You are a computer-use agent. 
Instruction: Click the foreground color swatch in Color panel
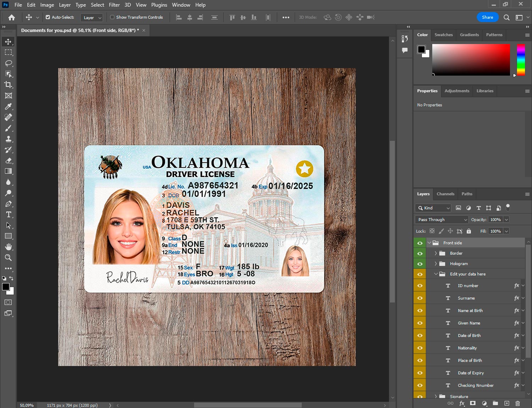click(x=421, y=49)
